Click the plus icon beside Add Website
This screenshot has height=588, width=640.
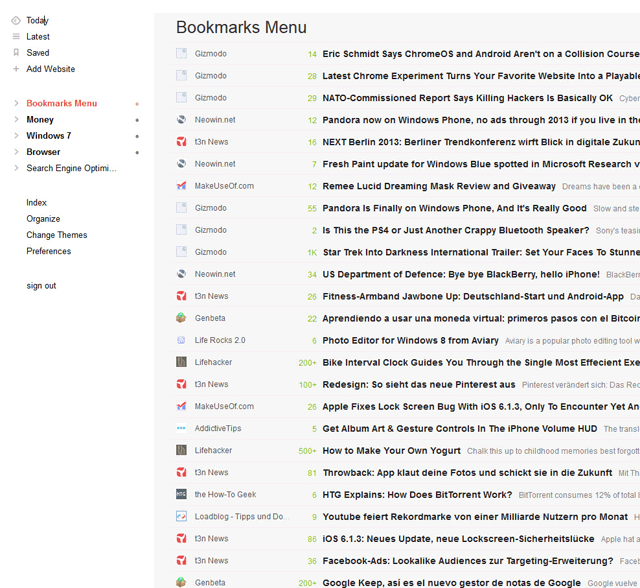pyautogui.click(x=16, y=69)
